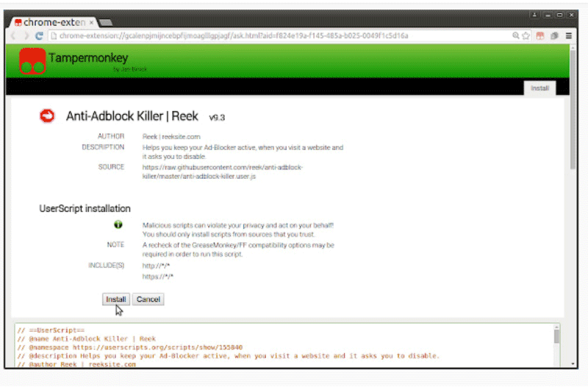Select the script title Anti-Adblock Killer | Reek
This screenshot has width=588, height=390.
coord(132,116)
